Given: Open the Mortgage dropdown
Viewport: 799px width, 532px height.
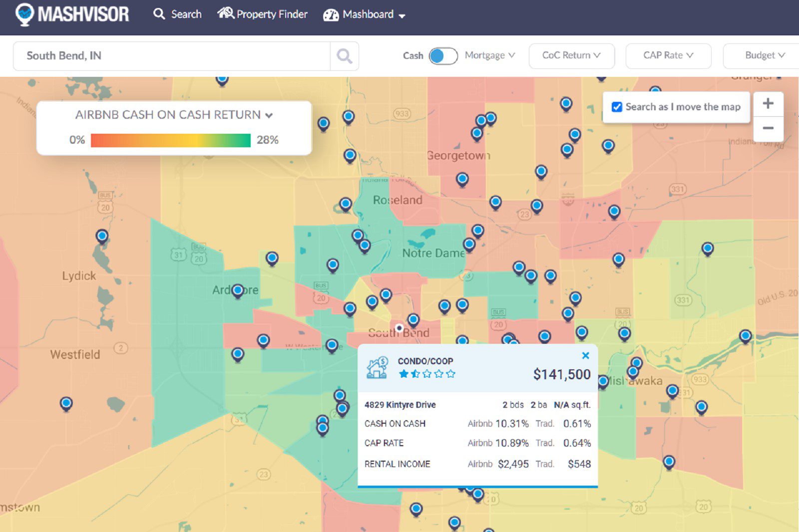Looking at the screenshot, I should (x=489, y=55).
